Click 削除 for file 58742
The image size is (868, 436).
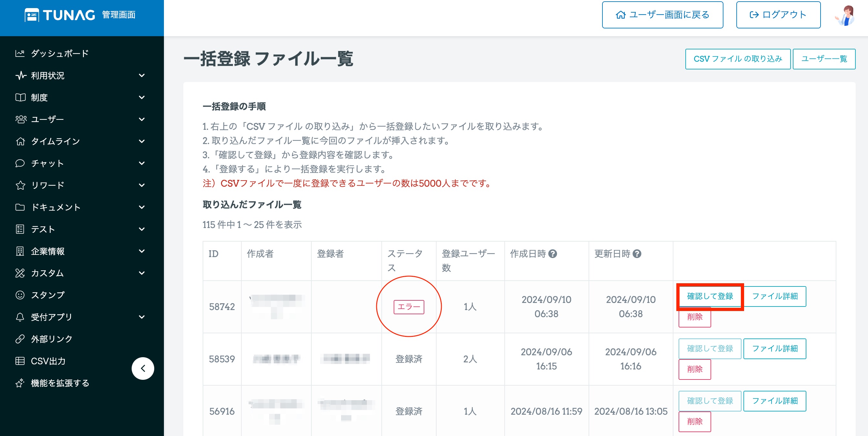click(x=694, y=317)
